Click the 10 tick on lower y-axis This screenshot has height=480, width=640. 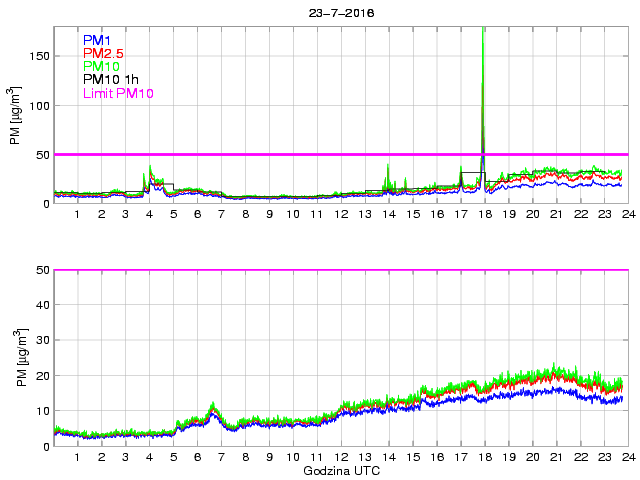point(43,411)
